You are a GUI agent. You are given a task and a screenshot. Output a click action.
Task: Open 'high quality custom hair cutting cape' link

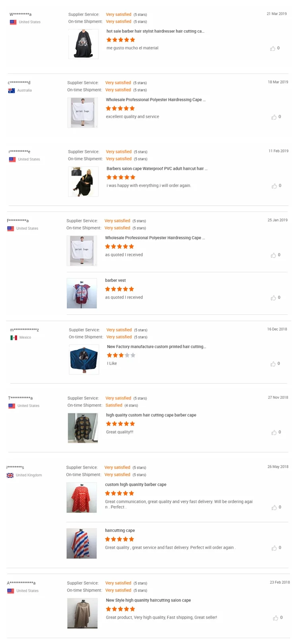coord(151,415)
